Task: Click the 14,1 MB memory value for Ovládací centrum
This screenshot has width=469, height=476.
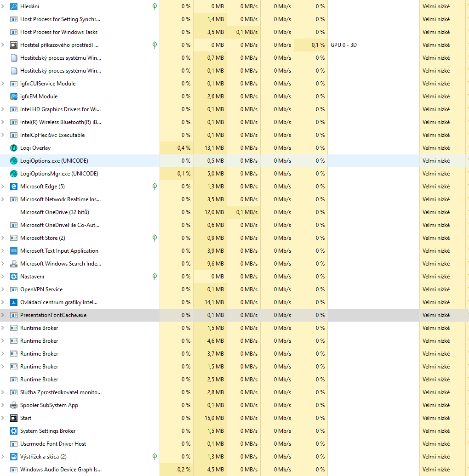Action: [214, 302]
